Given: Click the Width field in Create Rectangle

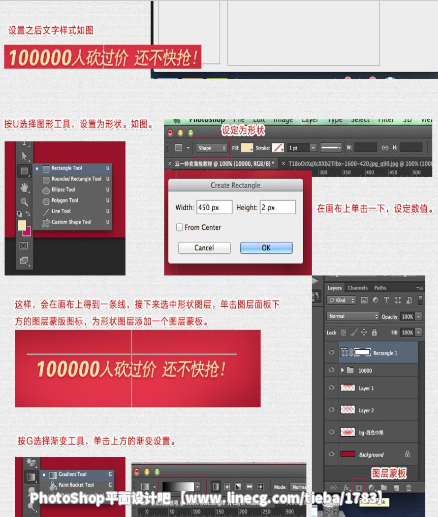Looking at the screenshot, I should (214, 207).
